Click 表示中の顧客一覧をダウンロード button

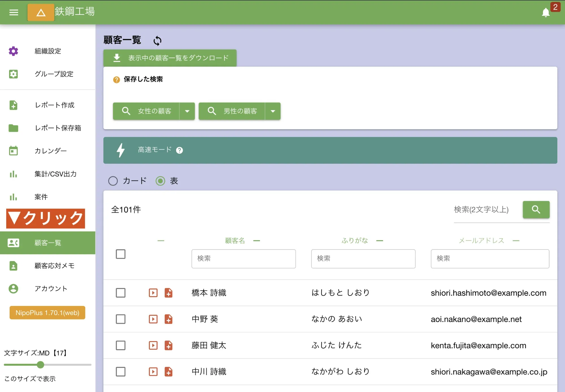(170, 58)
